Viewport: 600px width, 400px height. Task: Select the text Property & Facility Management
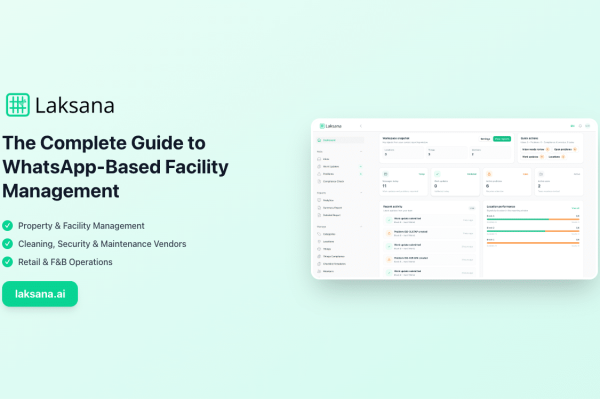tap(81, 226)
